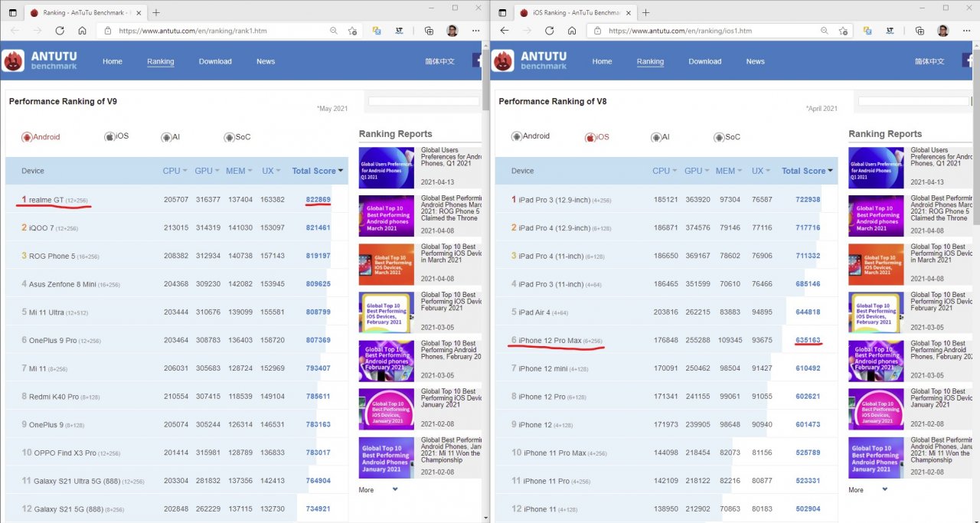
Task: Expand More ranking reports in left window
Action: (377, 489)
